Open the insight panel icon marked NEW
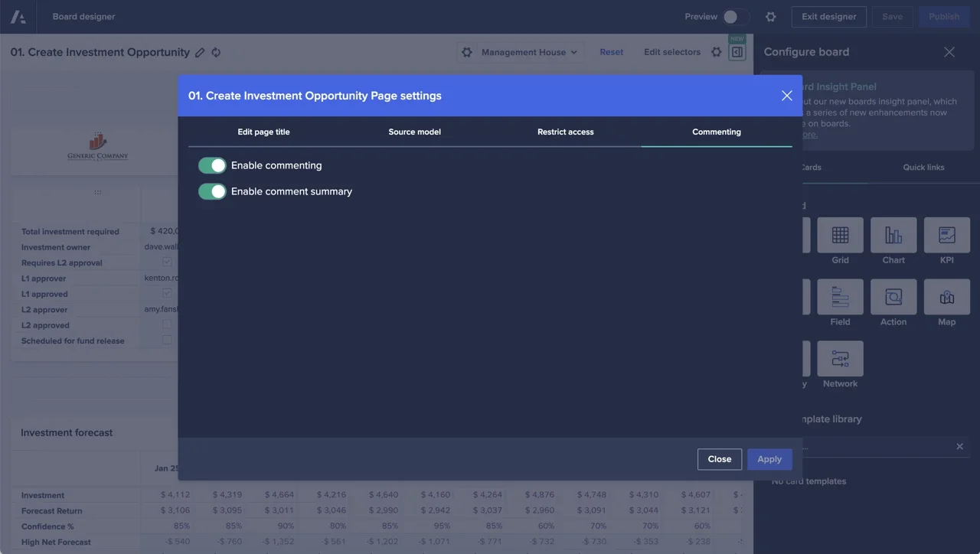The image size is (980, 554). pyautogui.click(x=737, y=52)
